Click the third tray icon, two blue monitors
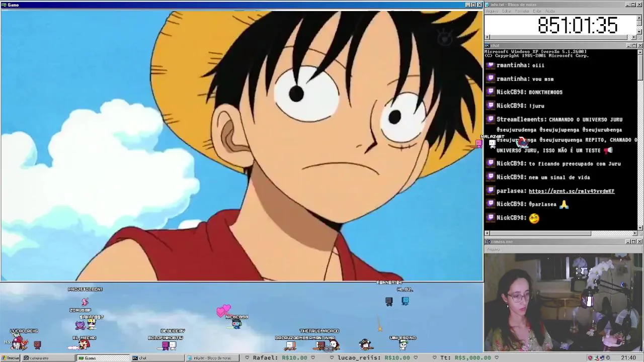 [x=602, y=357]
